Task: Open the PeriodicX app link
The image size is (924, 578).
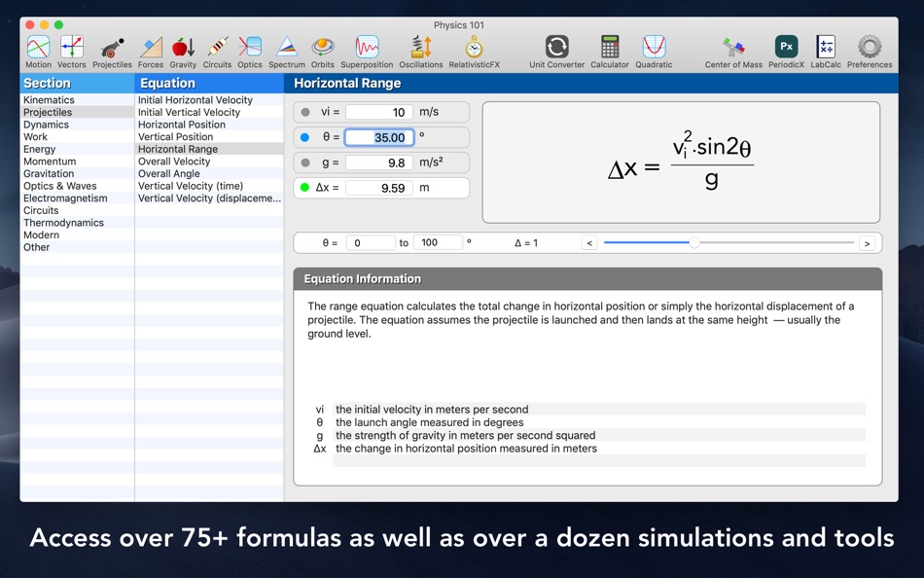Action: coord(786,52)
